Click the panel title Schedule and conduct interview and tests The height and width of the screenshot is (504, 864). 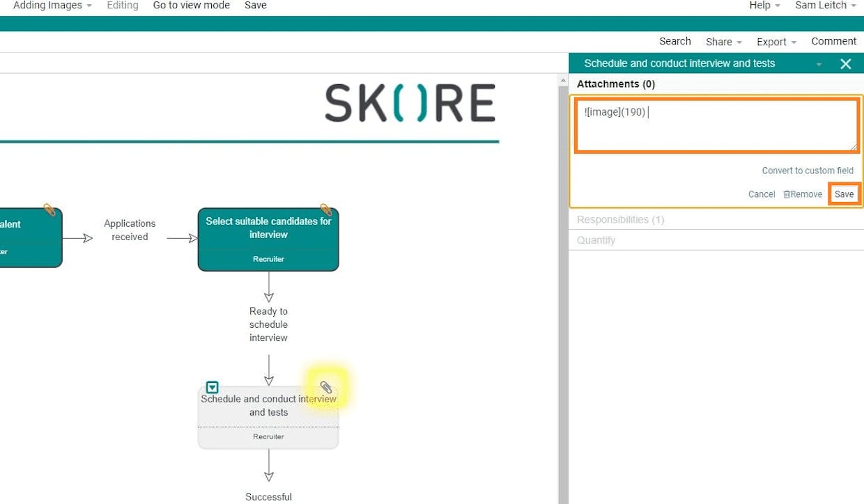679,63
